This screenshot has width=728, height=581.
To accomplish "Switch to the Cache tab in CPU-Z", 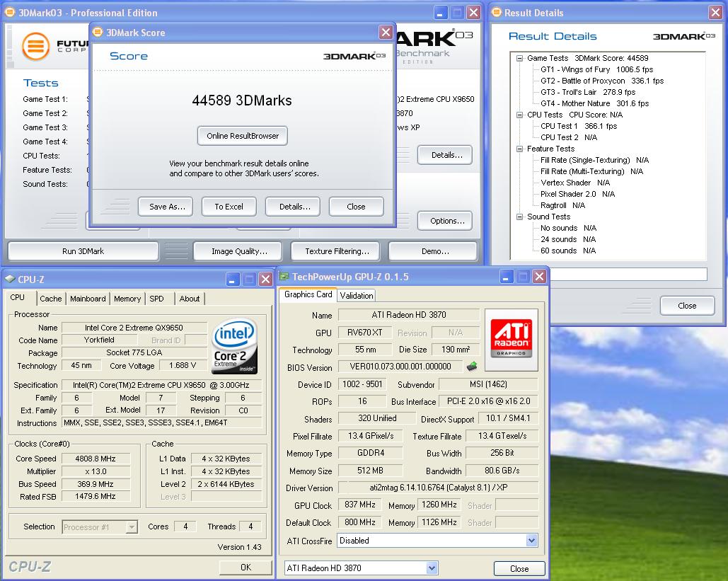I will point(51,299).
